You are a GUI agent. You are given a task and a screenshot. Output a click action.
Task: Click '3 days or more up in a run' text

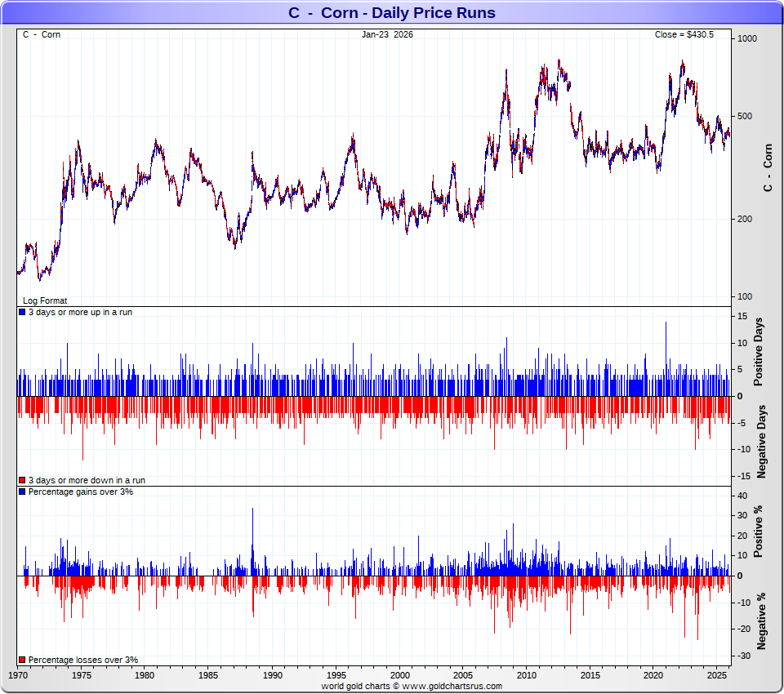(79, 313)
